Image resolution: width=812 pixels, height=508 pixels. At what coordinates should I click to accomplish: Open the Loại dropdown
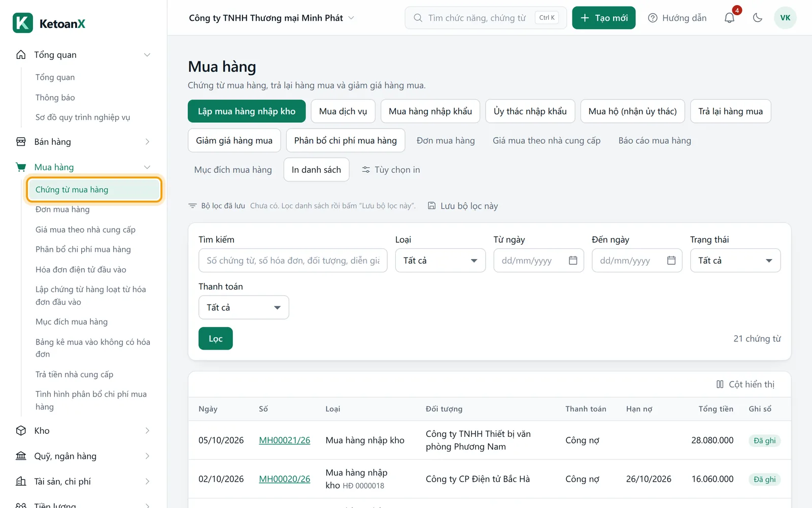(x=441, y=261)
